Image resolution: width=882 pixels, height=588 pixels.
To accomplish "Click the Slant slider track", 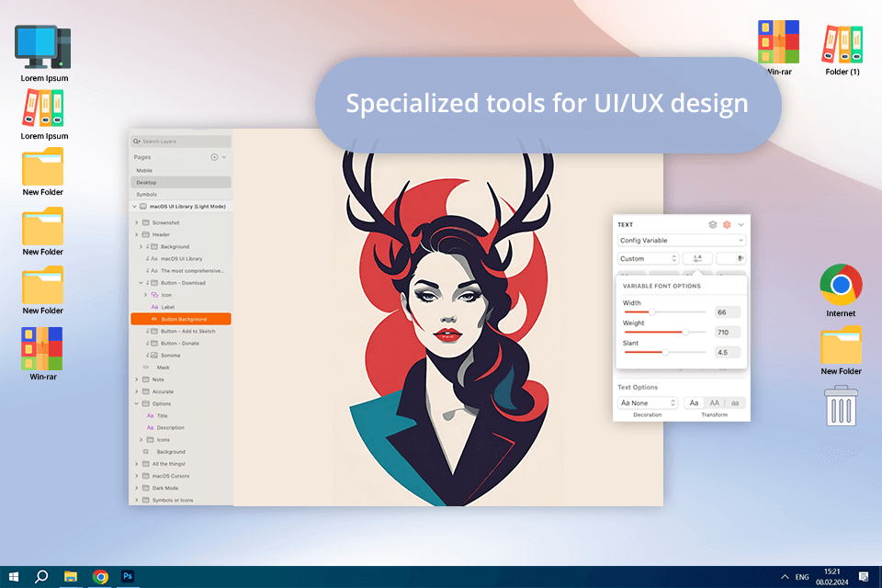I will tap(665, 352).
